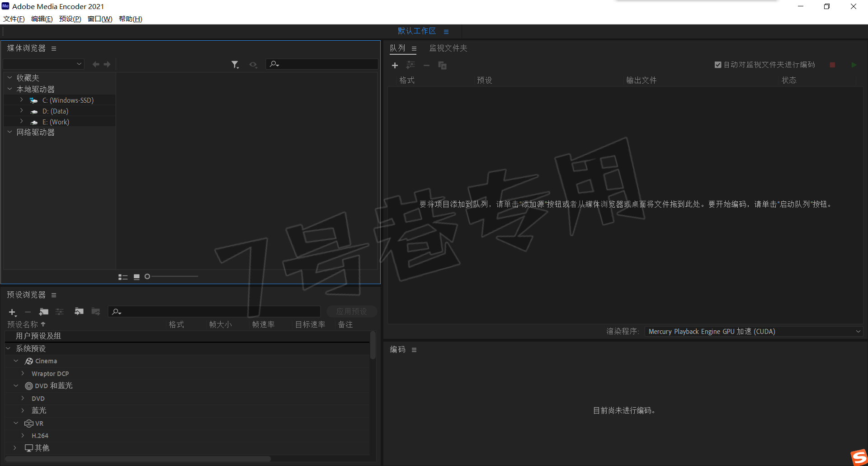Collapse the DVD 和蓝光 category
This screenshot has height=466, width=868.
click(x=16, y=386)
